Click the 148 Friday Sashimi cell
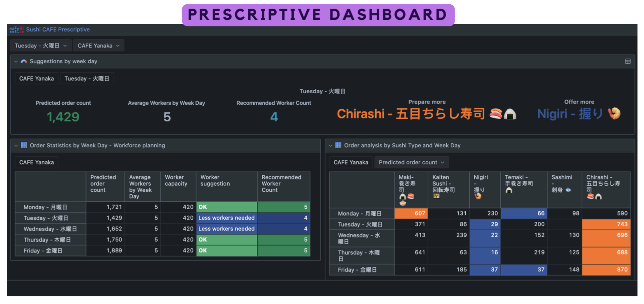Image resolution: width=644 pixels, height=304 pixels. (565, 270)
